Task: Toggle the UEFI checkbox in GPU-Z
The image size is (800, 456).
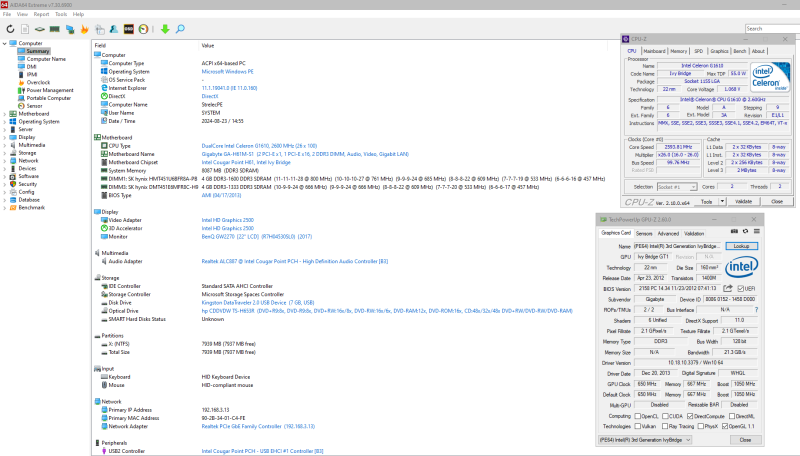Action: (740, 289)
